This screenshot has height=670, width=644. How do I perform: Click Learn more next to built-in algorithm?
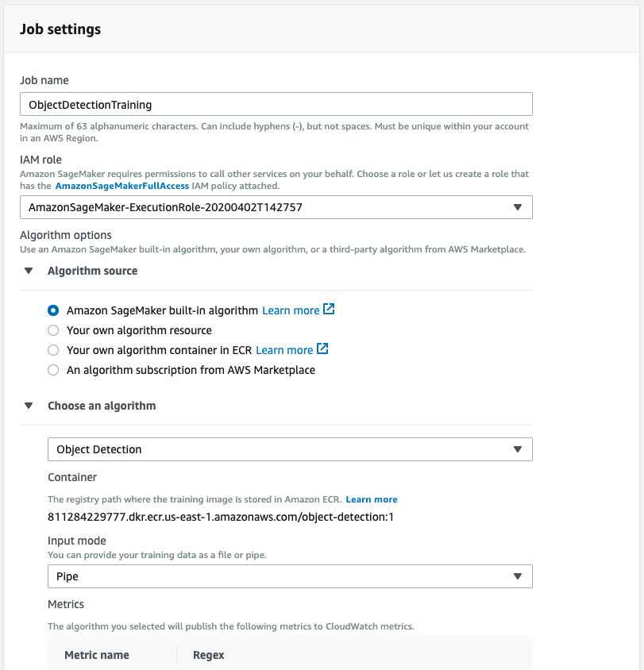pyautogui.click(x=291, y=310)
